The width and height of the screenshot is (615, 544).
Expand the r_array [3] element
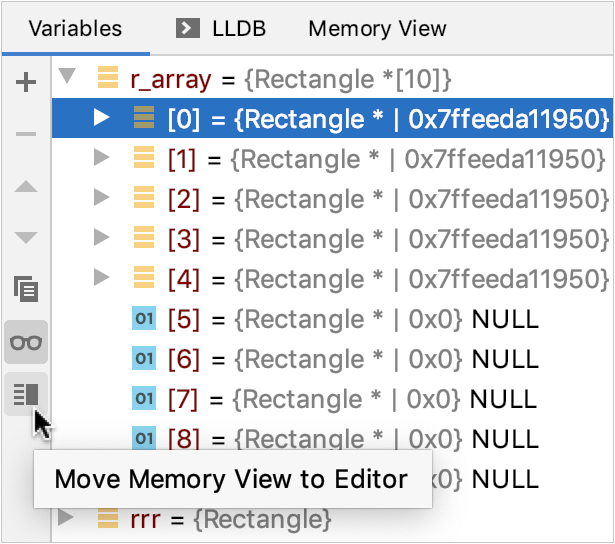pyautogui.click(x=101, y=238)
